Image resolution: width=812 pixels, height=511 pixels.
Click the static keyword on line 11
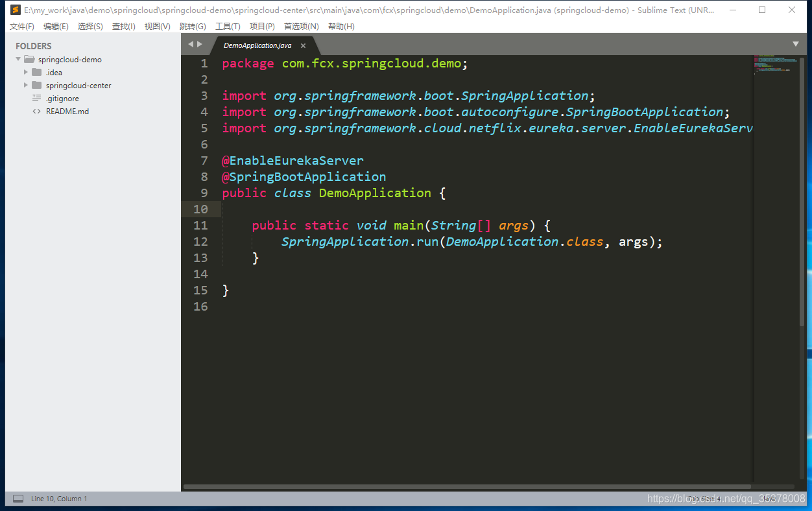point(326,226)
